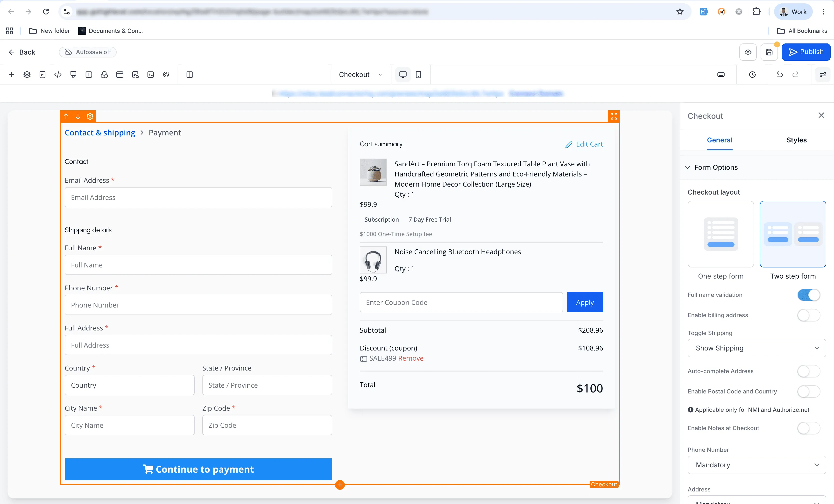
Task: Move Checkout element up arrow
Action: point(66,116)
